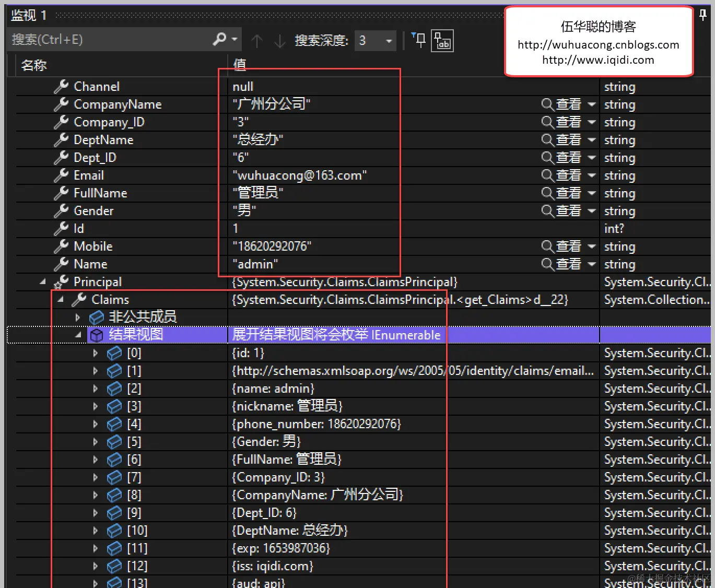Select the null value of Channel
The width and height of the screenshot is (715, 588).
click(x=243, y=87)
